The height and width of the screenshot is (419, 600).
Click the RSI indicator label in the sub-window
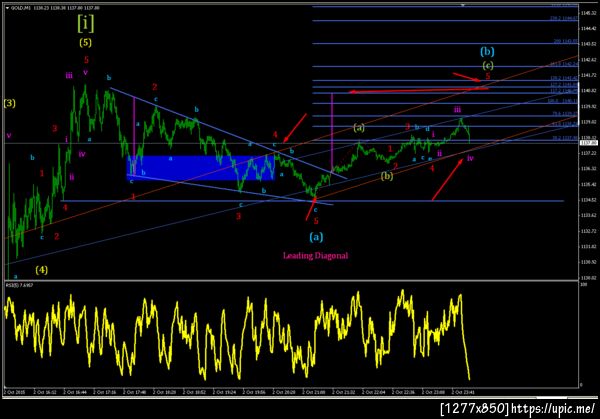point(19,285)
